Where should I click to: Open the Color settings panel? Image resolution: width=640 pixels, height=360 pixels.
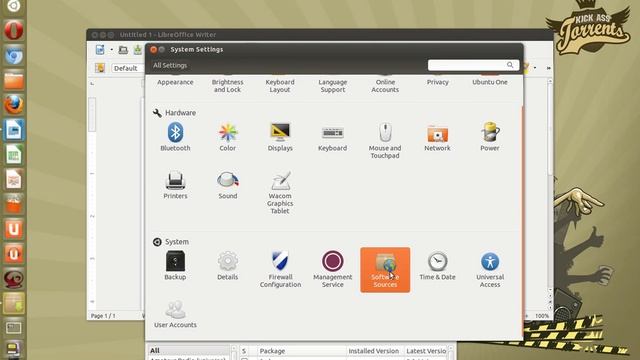tap(227, 137)
